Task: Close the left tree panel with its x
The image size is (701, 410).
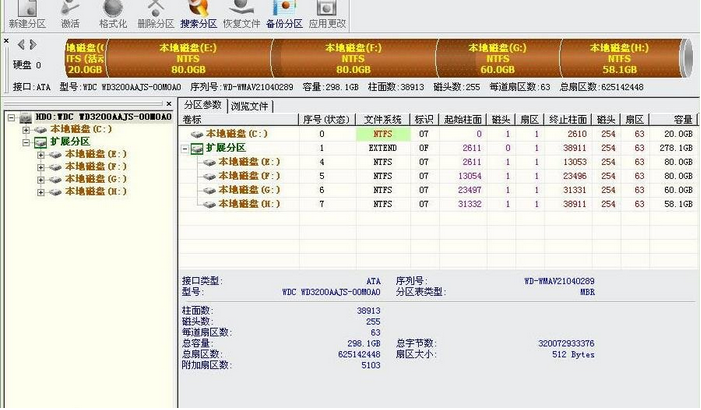Action: pos(169,104)
